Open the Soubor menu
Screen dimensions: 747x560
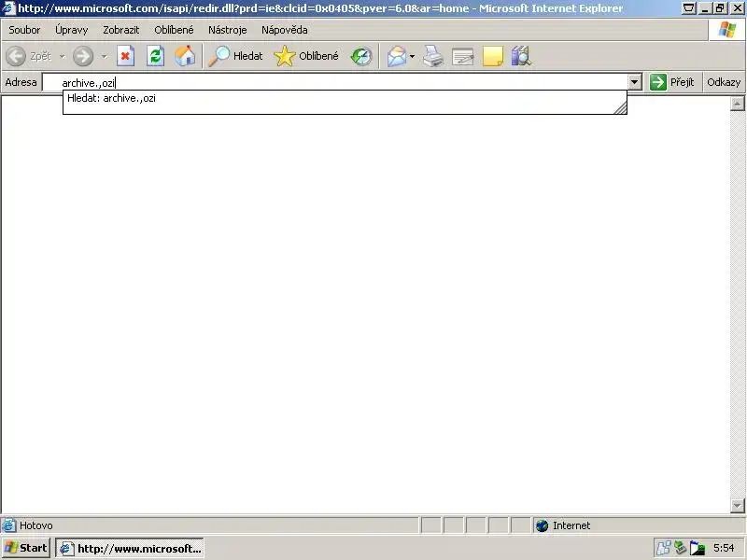tap(24, 30)
